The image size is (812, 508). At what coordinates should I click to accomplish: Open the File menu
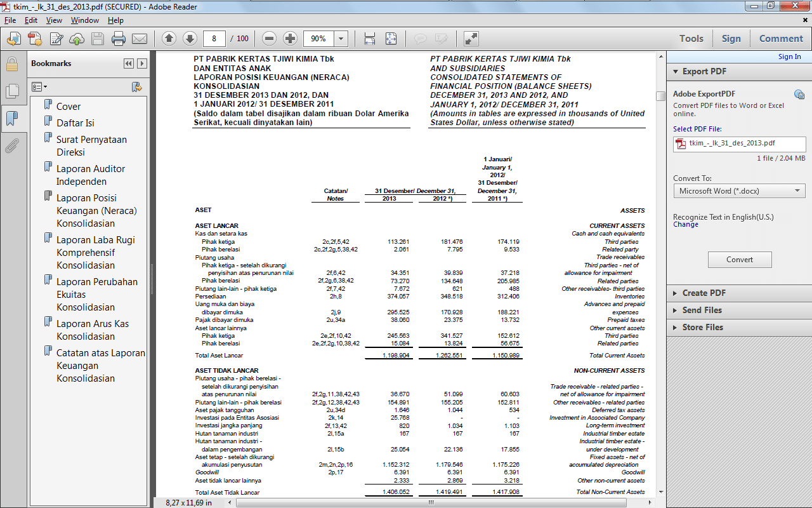pos(10,20)
